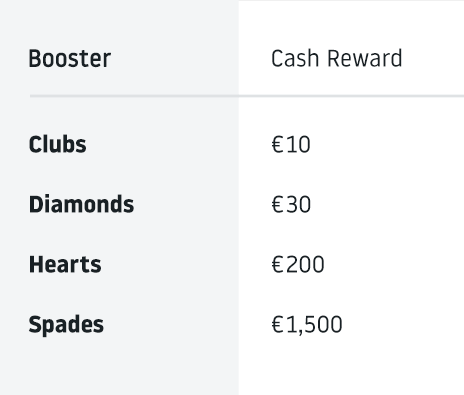The height and width of the screenshot is (395, 464).
Task: Click the €1,500 cash reward value
Action: pyautogui.click(x=307, y=325)
